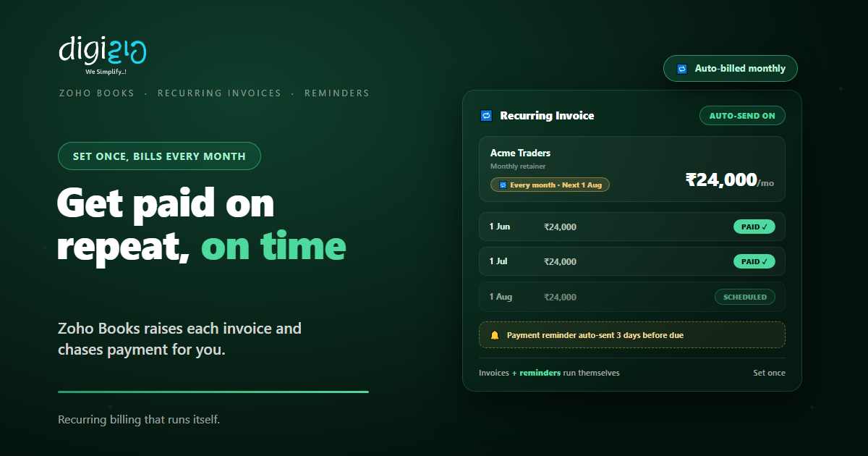Click the Payment reminder auto-sent 3 days text

tap(595, 335)
